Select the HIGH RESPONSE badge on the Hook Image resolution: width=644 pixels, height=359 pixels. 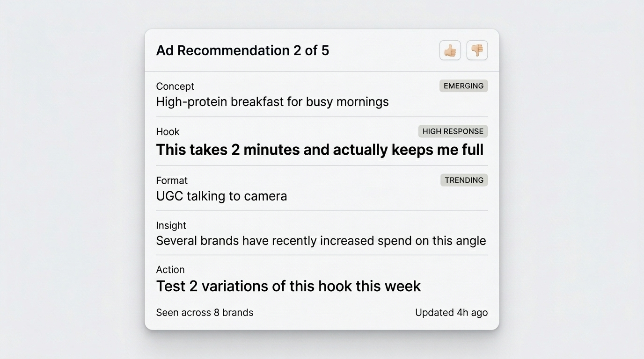(x=453, y=131)
